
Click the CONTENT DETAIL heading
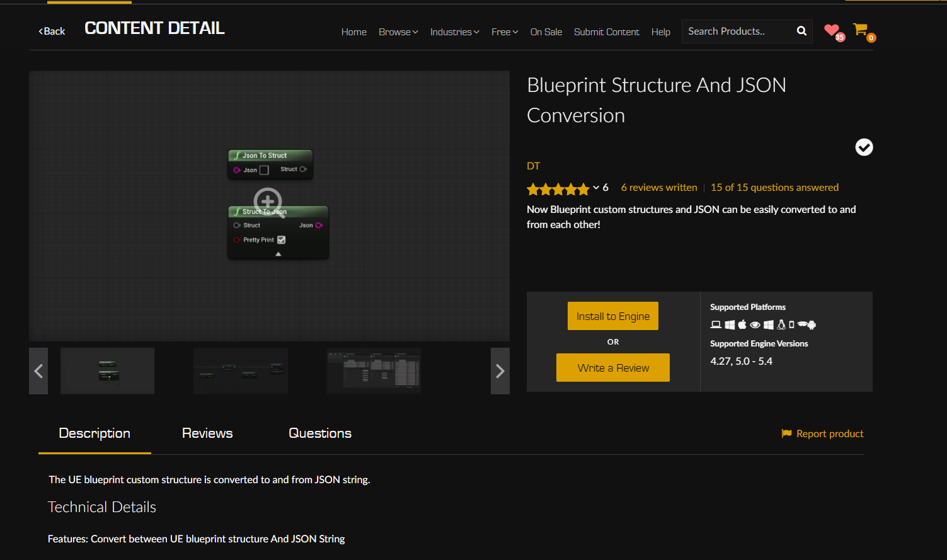154,28
